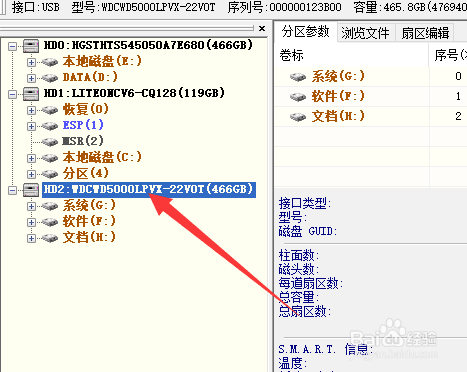Click the drive icon in the 文档(H:) table row
This screenshot has height=372, width=467.
point(298,117)
